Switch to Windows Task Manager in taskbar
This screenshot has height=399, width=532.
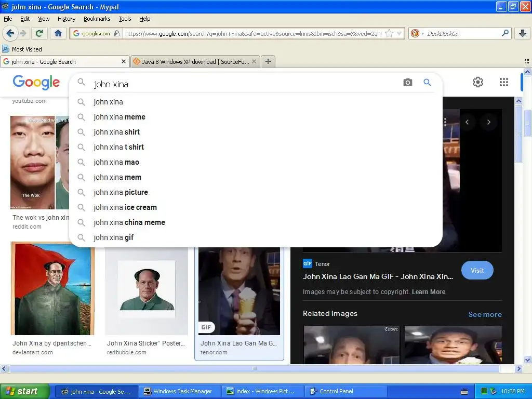pos(179,391)
